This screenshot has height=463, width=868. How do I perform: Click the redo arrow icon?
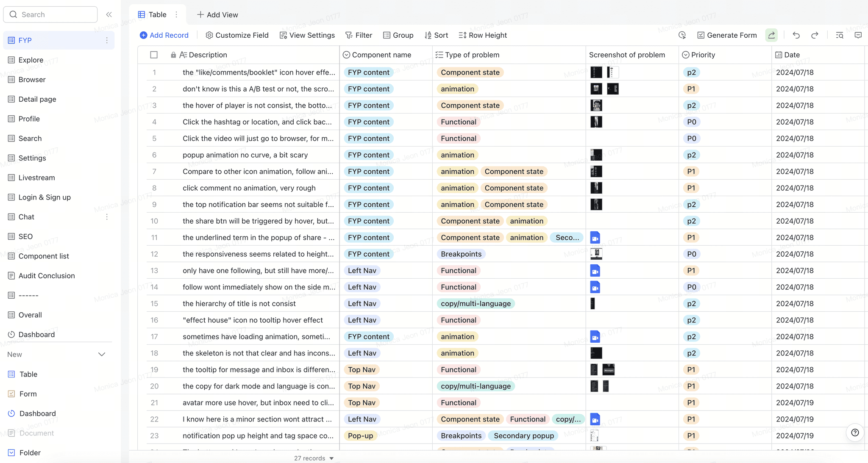pos(815,35)
